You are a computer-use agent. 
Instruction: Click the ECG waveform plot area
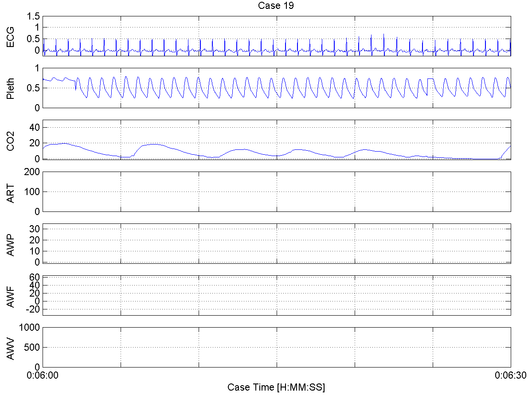pyautogui.click(x=277, y=36)
